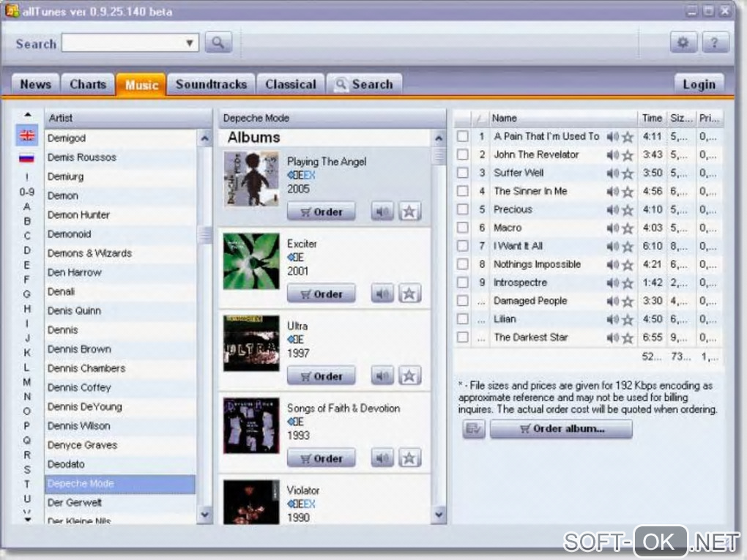Image resolution: width=747 pixels, height=560 pixels.
Task: Click the artist list scrollbar thumb
Action: (205, 234)
